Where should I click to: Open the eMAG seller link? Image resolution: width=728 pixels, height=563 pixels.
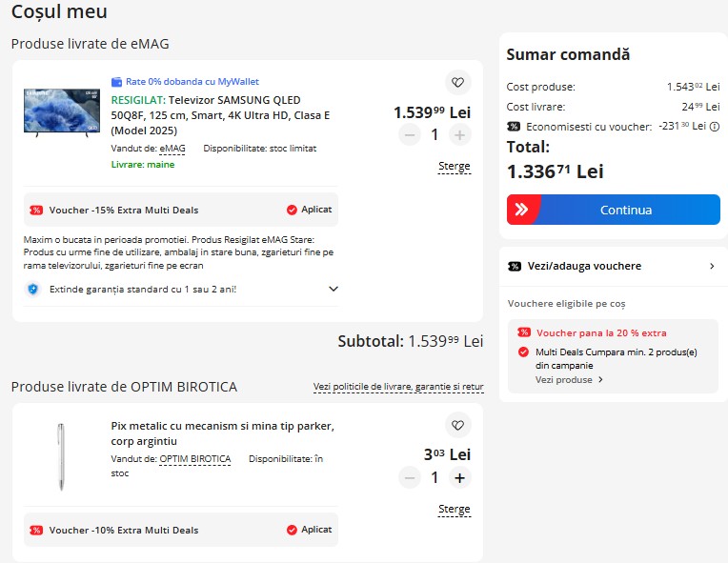pyautogui.click(x=172, y=149)
